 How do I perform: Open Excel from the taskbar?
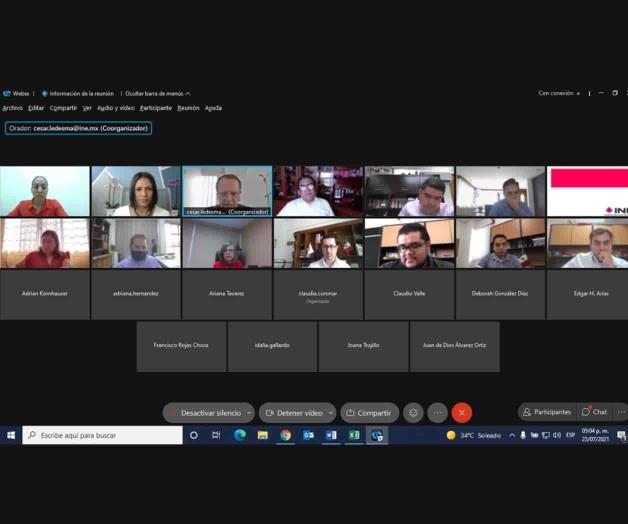point(354,435)
